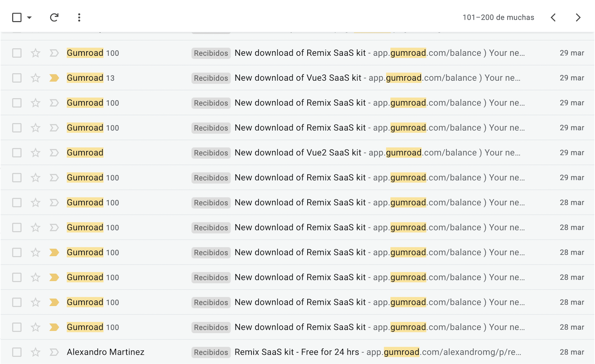Tick the select-all checkbox in the toolbar
The width and height of the screenshot is (595, 364).
17,17
